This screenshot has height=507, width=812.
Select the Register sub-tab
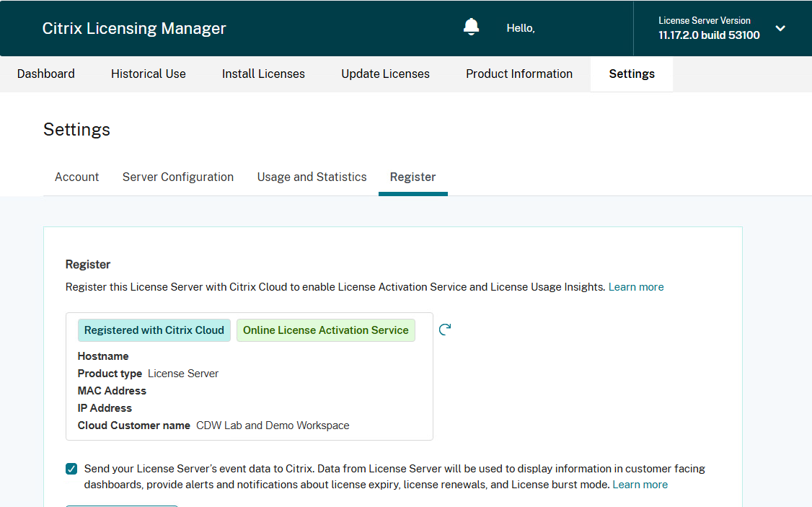(412, 177)
